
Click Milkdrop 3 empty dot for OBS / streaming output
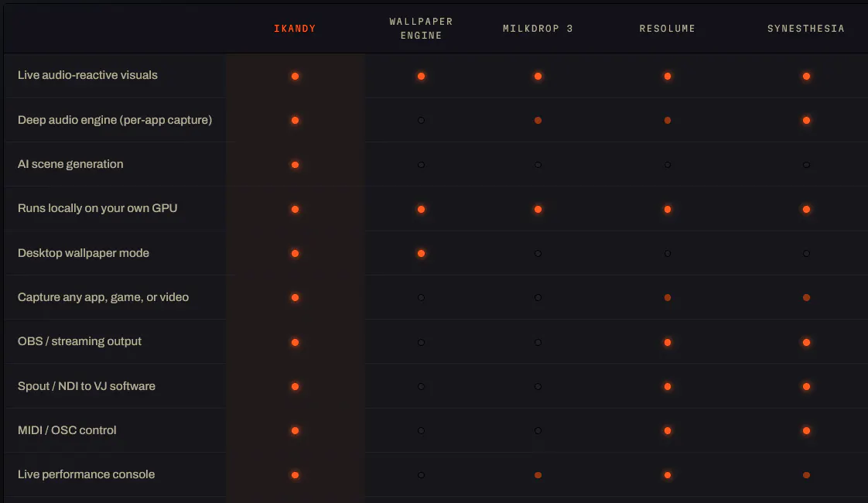(538, 342)
